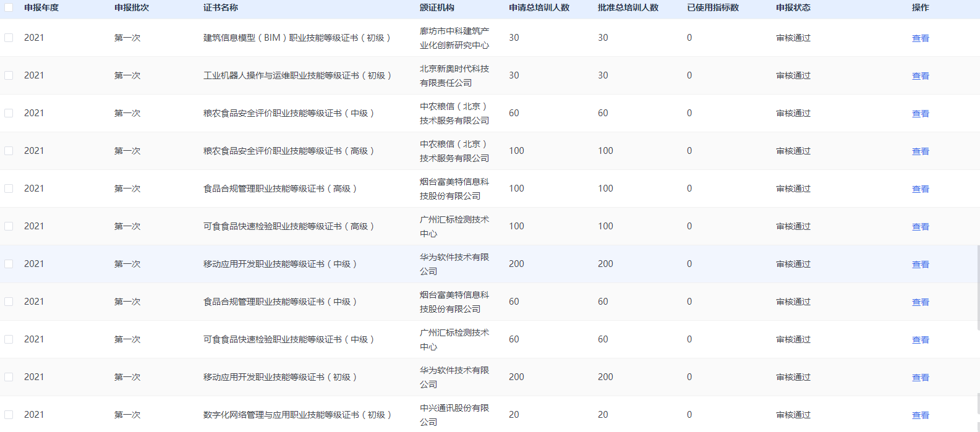The image size is (980, 432).
Task: Click 申请总培训人数 value 20 in the 数字化网络管理与应用 row
Action: pos(514,415)
